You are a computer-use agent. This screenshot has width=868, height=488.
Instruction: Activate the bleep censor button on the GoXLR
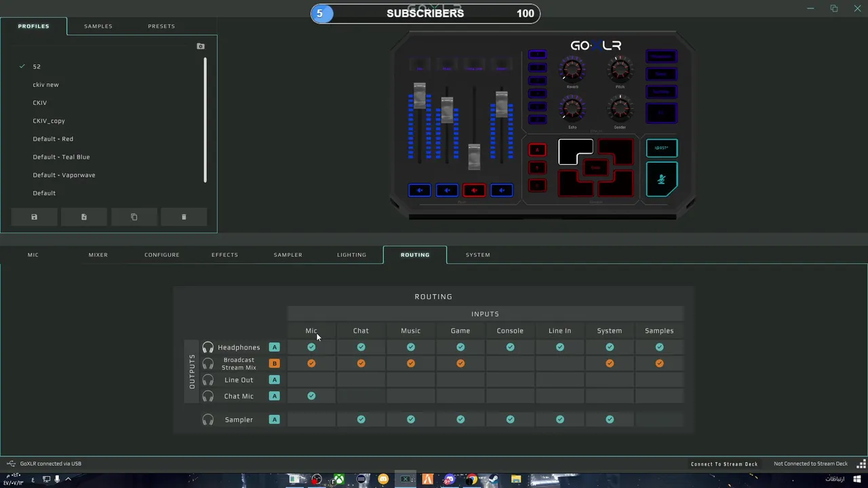[661, 148]
